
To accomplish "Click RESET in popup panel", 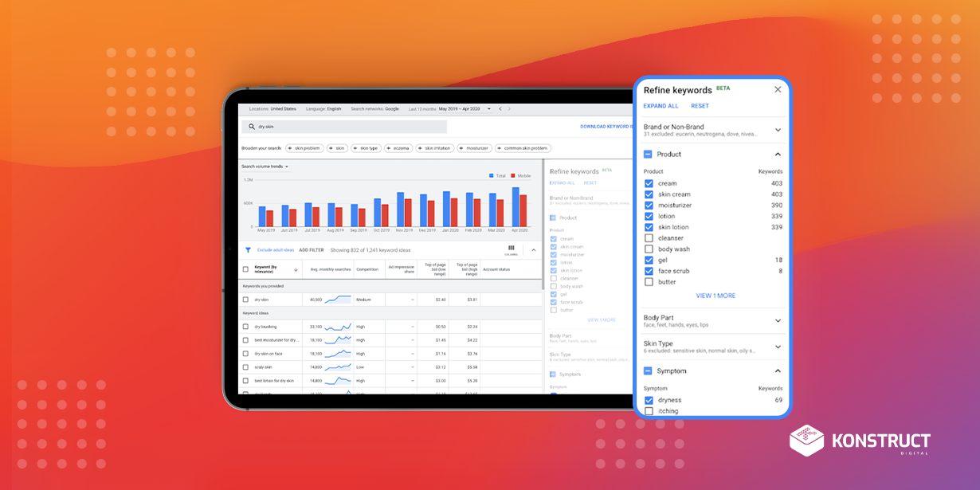I will click(x=700, y=106).
